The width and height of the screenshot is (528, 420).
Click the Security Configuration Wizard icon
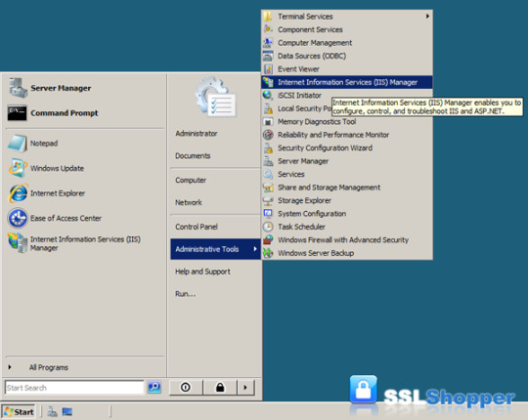click(x=268, y=147)
